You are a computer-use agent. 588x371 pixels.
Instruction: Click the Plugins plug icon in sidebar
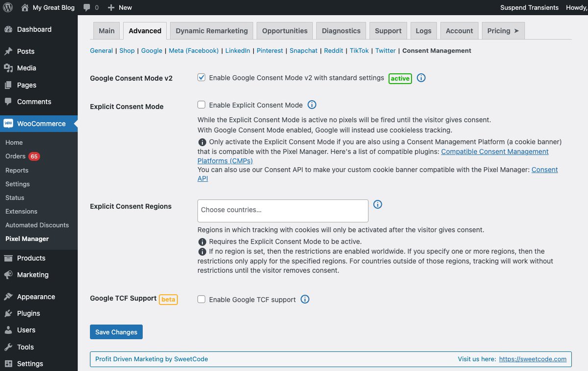[8, 314]
